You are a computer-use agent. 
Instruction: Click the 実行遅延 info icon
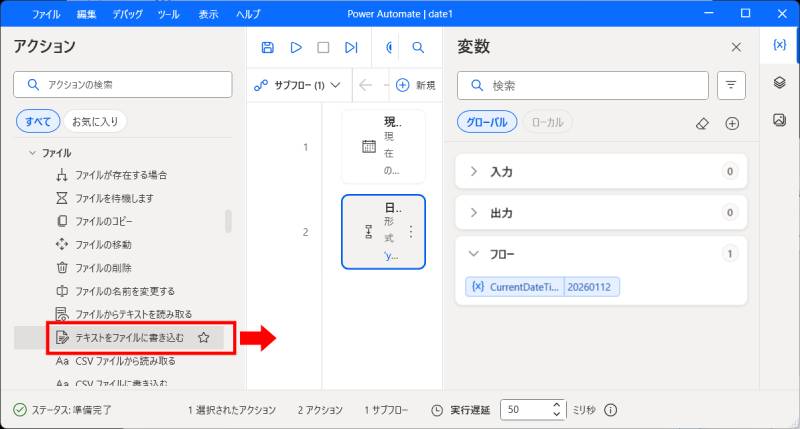pos(611,410)
